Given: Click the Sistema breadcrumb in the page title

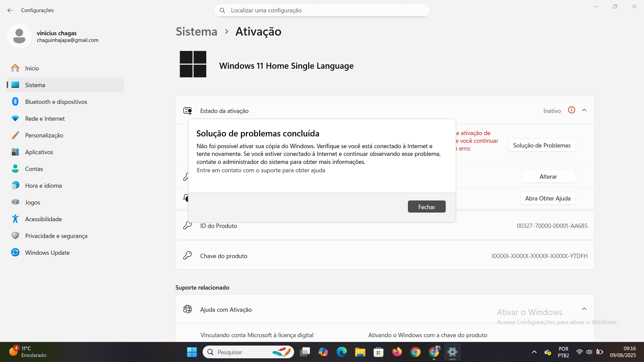Looking at the screenshot, I should pos(197,32).
